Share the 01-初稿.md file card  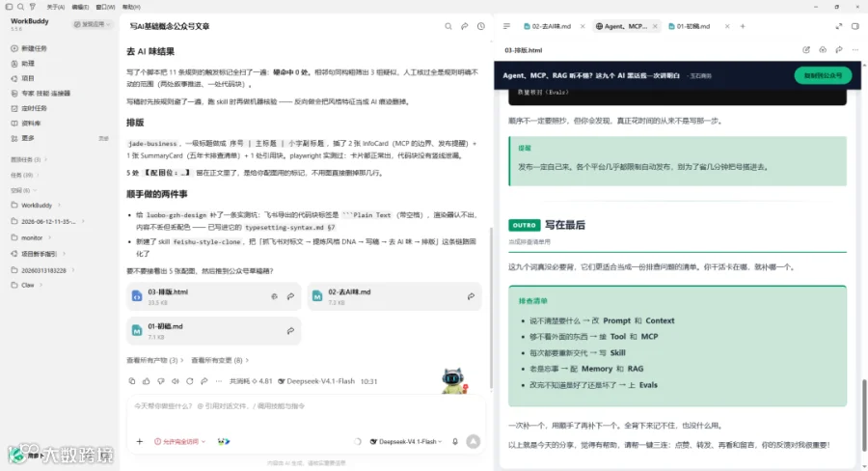(290, 331)
